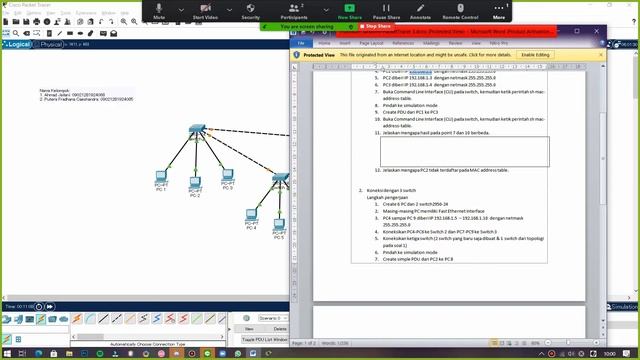Choose Copper Cross-Over dashed cable
This screenshot has height=360, width=640.
[x=117, y=318]
